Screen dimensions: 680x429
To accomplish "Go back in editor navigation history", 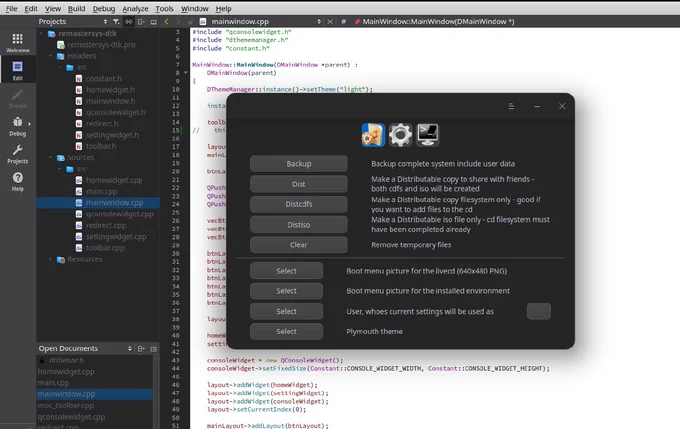I will coord(167,21).
